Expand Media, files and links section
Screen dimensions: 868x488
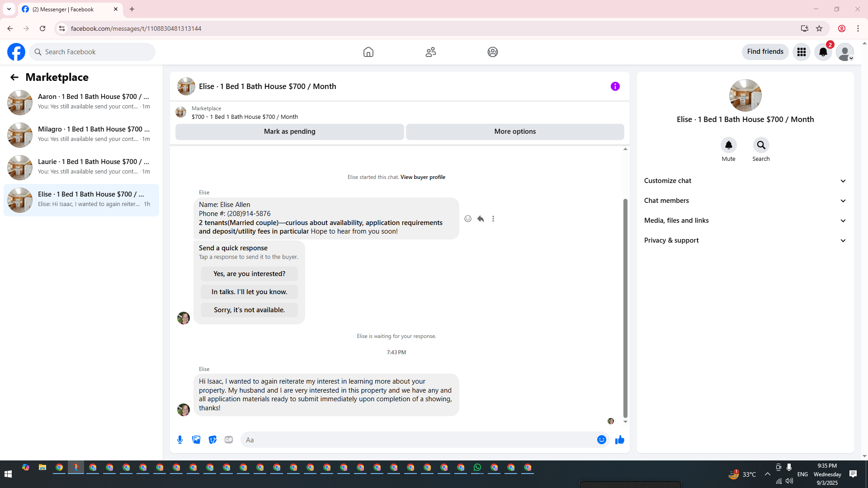(745, 221)
